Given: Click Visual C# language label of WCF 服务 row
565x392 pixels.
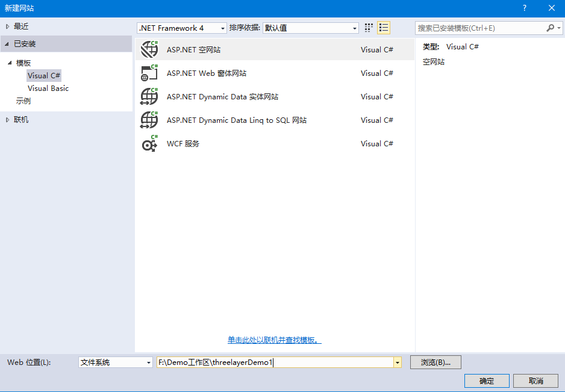Looking at the screenshot, I should [x=377, y=143].
